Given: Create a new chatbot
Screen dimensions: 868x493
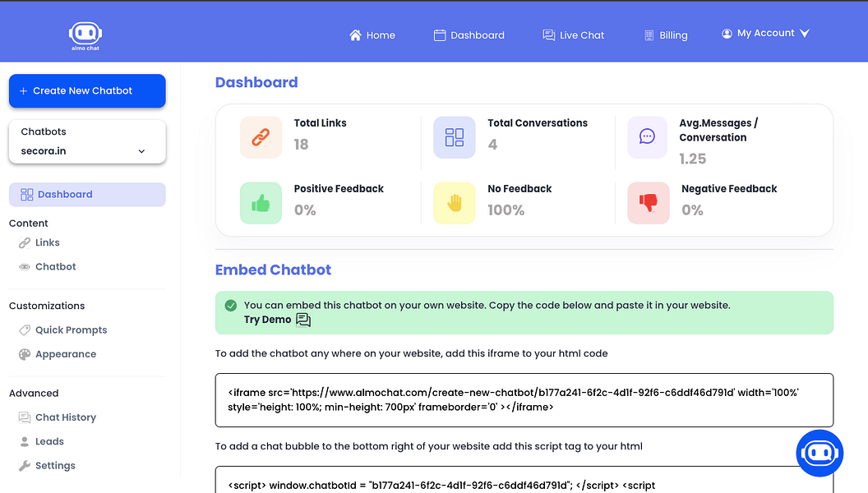Looking at the screenshot, I should (87, 90).
